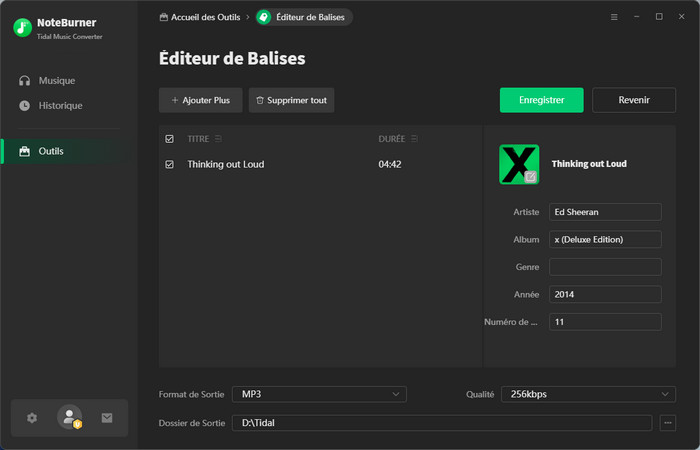Open the mail feedback icon
The image size is (700, 450).
107,418
